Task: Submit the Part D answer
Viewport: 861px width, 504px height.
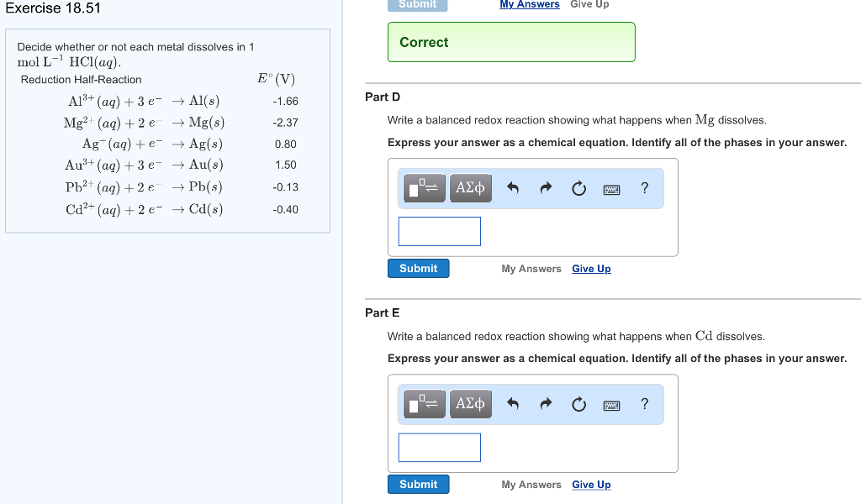Action: (418, 268)
